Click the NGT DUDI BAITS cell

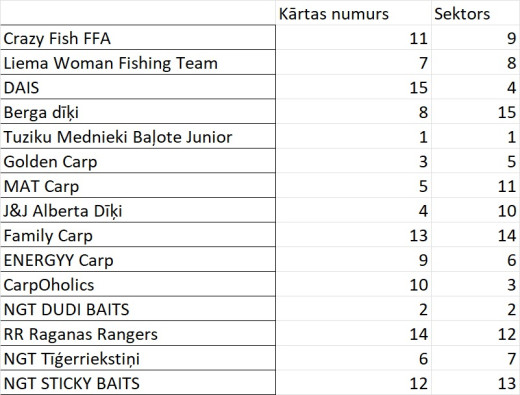tap(138, 309)
